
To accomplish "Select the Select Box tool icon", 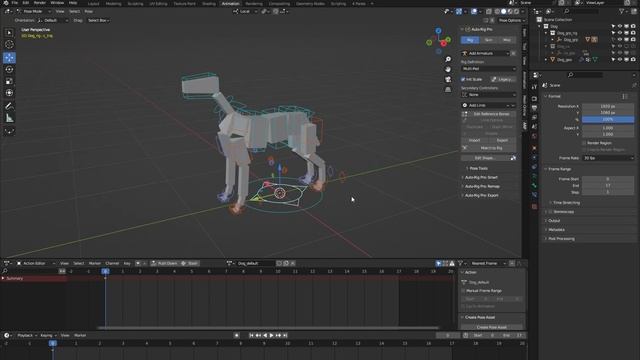I will [x=9, y=33].
